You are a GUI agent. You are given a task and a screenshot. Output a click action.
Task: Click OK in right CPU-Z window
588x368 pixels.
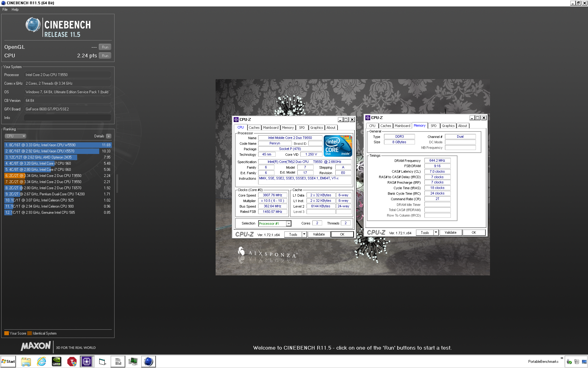pos(474,232)
